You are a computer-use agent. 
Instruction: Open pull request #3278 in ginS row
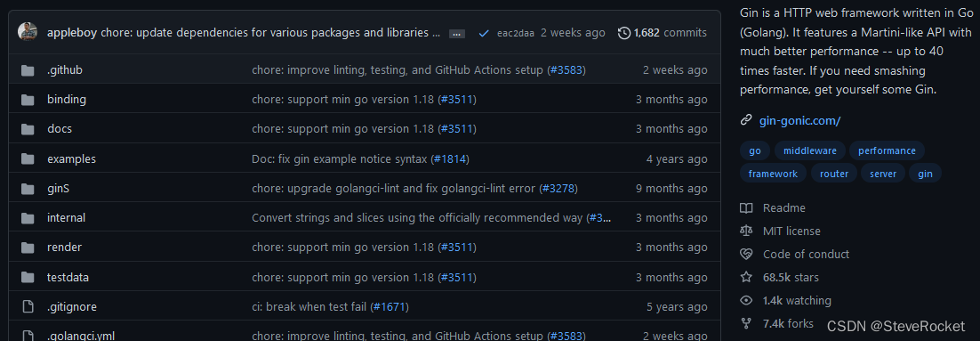coord(558,189)
